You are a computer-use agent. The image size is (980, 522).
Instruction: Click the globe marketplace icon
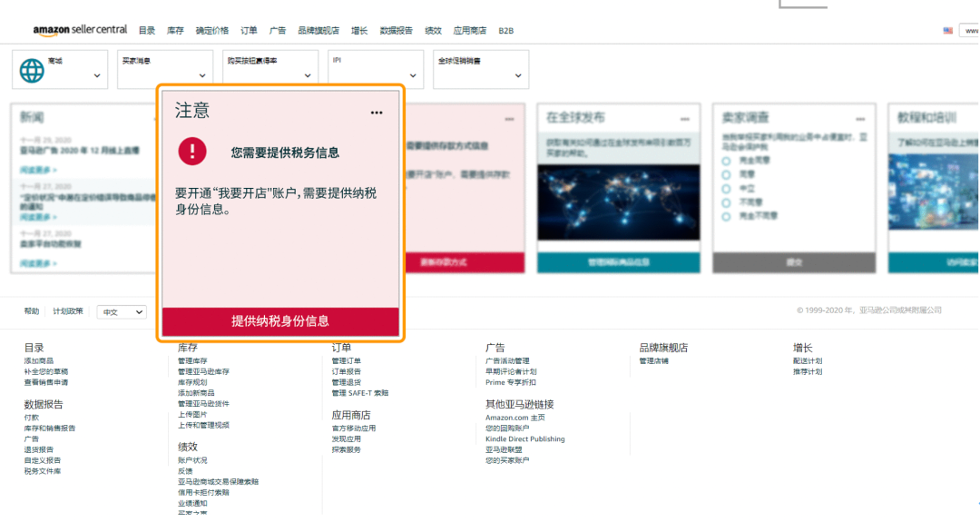[x=32, y=70]
